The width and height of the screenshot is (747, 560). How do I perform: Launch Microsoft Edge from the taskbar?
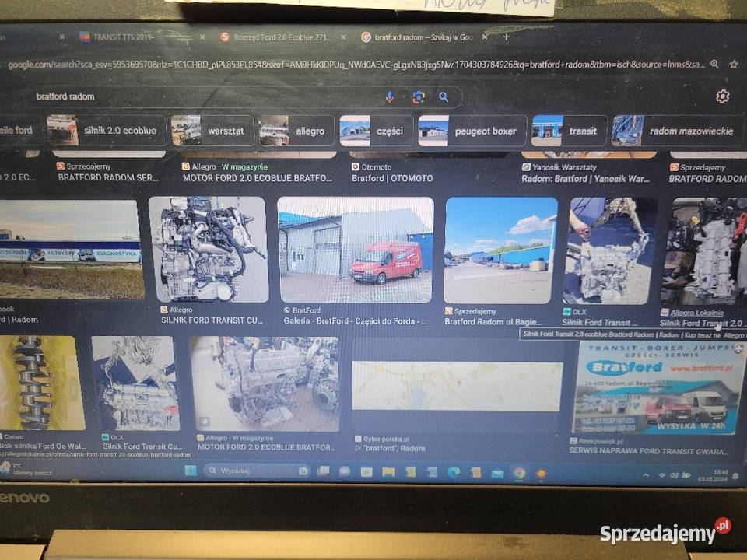454,472
